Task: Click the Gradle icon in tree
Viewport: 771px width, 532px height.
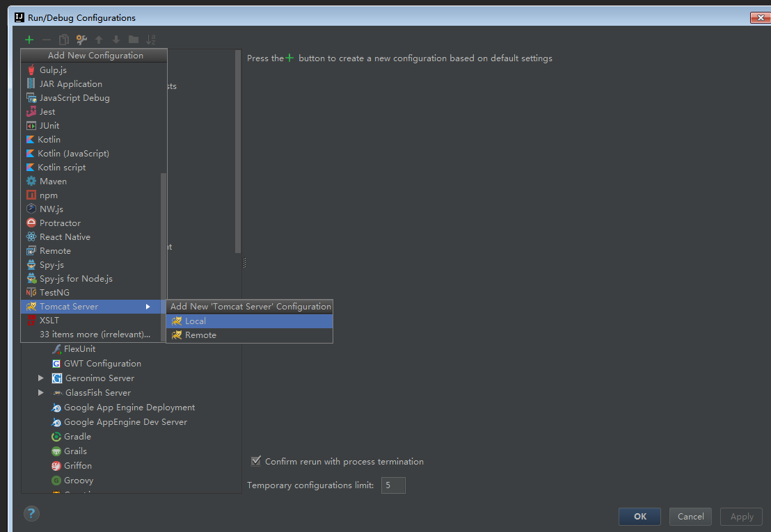Action: click(56, 437)
